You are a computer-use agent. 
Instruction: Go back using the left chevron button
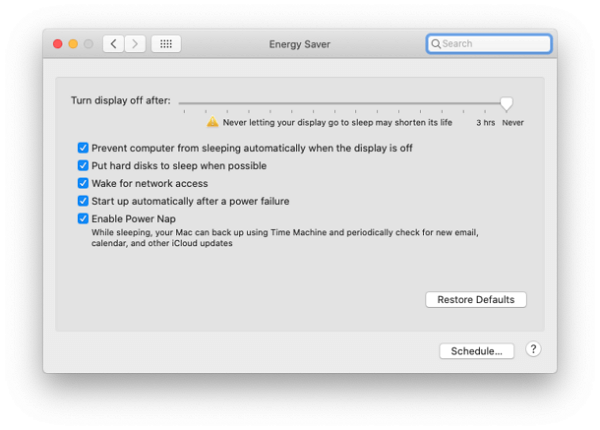[113, 44]
